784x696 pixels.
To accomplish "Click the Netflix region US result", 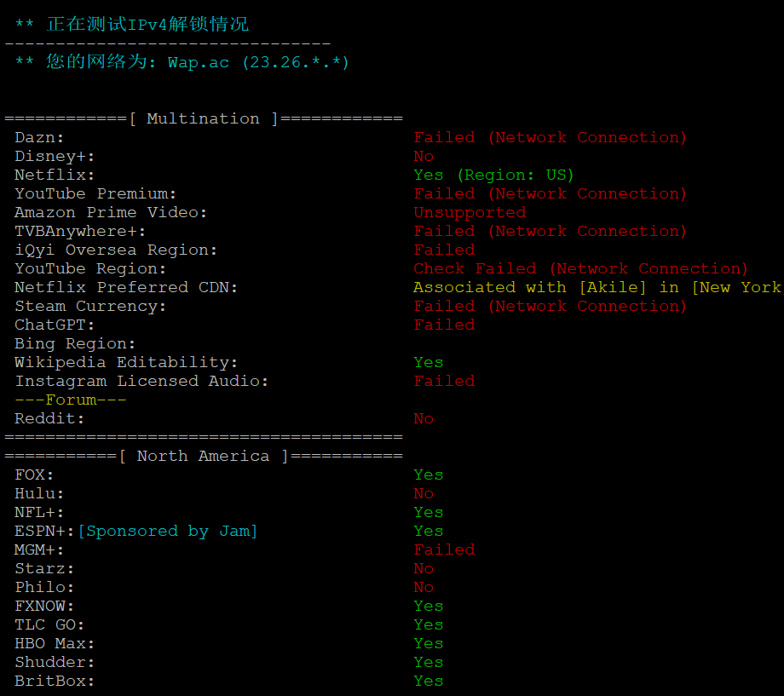I will pyautogui.click(x=493, y=175).
